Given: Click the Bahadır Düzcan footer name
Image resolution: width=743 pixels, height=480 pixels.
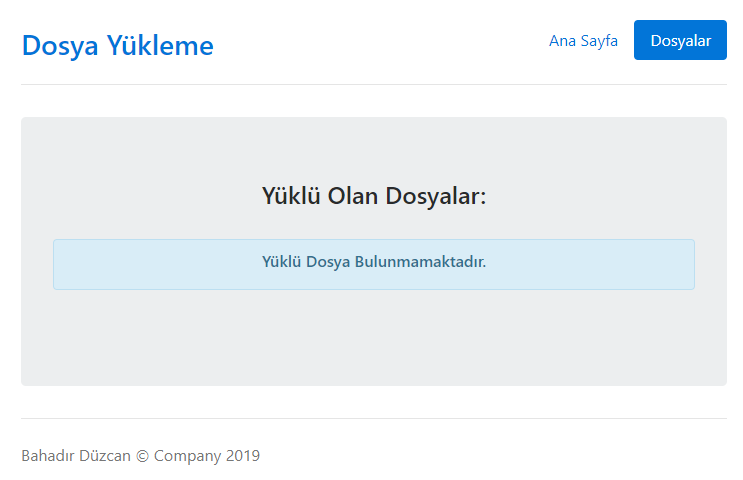Looking at the screenshot, I should point(75,456).
